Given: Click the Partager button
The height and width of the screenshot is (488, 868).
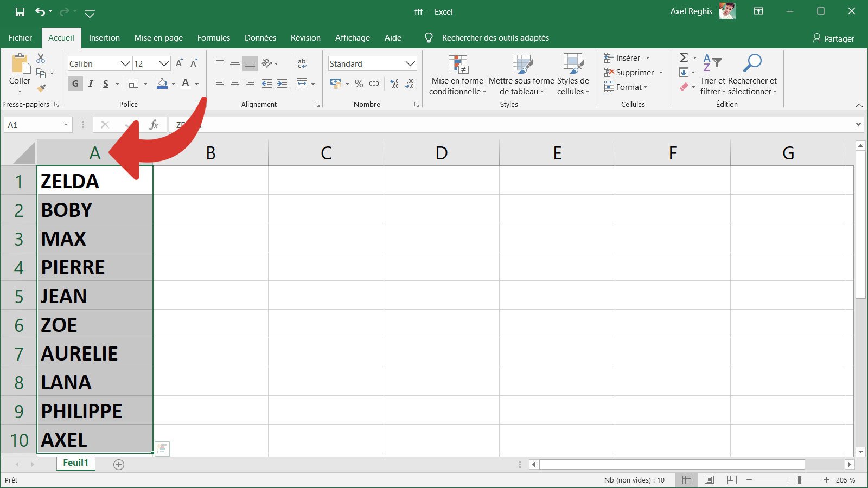Looking at the screenshot, I should 834,38.
